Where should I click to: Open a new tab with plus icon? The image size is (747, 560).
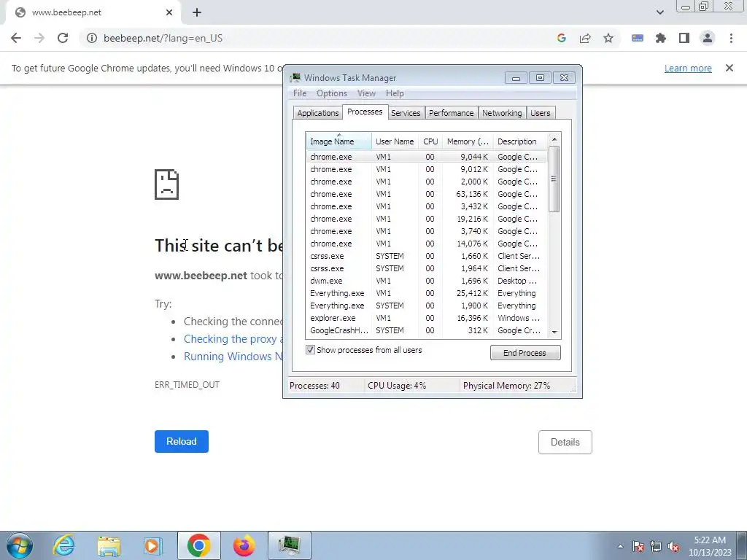(197, 12)
